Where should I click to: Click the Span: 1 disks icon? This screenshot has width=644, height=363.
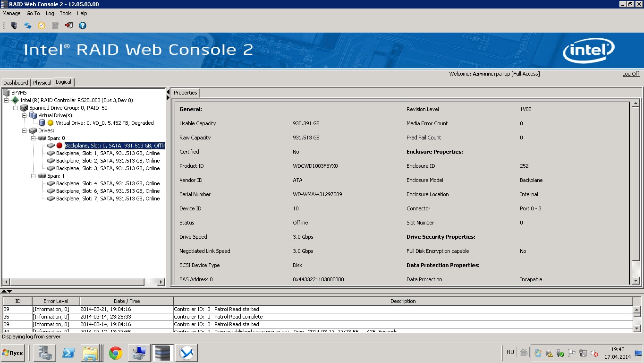click(x=42, y=176)
